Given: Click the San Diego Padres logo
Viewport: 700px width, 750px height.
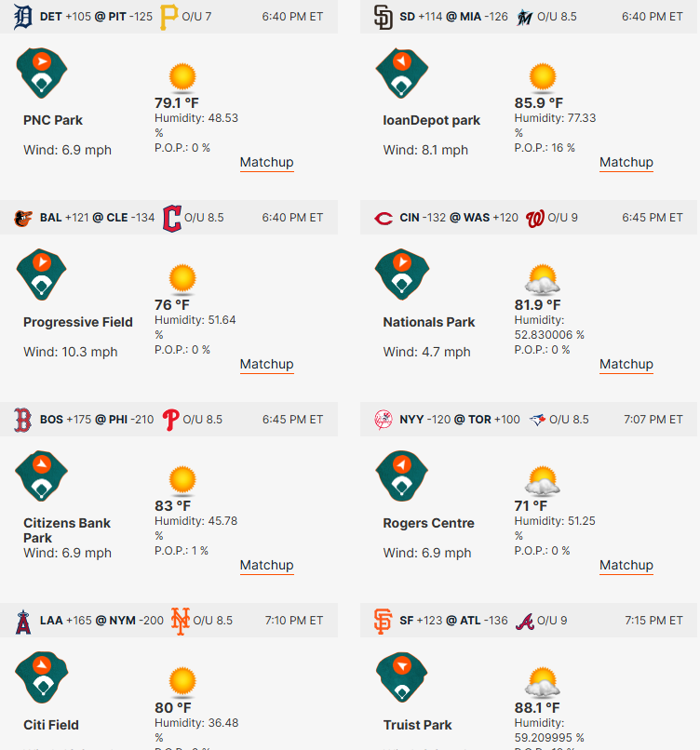Looking at the screenshot, I should 384,18.
